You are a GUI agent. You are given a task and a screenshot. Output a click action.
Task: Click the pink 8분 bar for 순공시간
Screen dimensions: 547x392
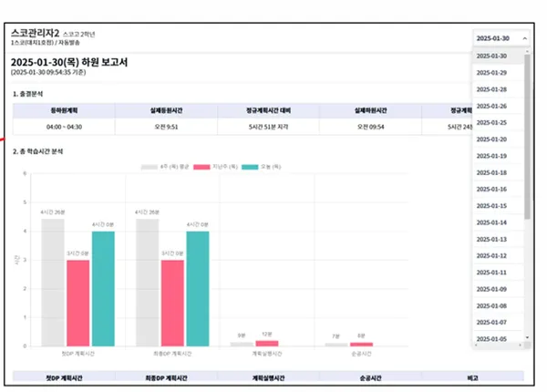tap(361, 345)
